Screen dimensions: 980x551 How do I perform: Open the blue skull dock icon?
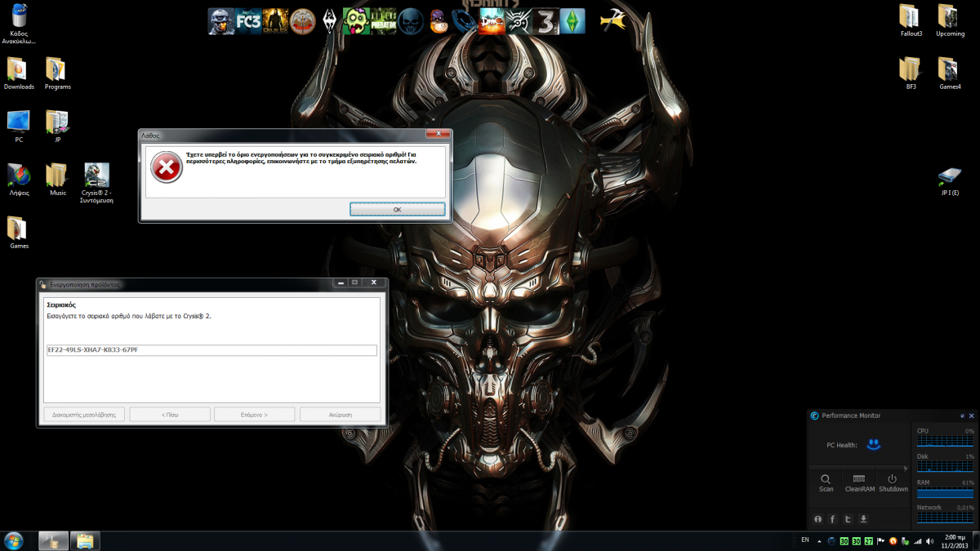click(x=411, y=21)
